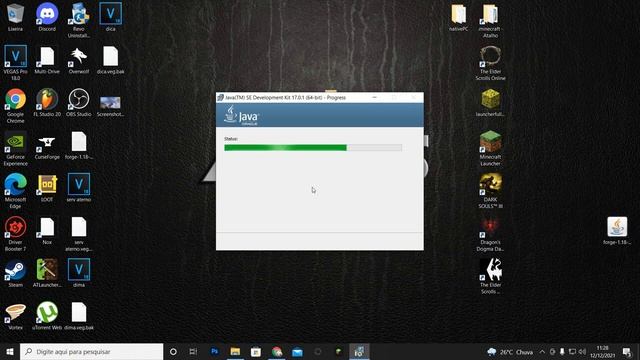Image resolution: width=640 pixels, height=360 pixels.
Task: Open File Explorer from the taskbar
Action: pos(235,351)
